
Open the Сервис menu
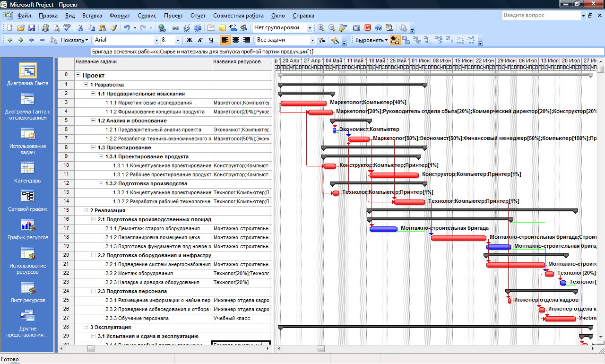[x=147, y=16]
